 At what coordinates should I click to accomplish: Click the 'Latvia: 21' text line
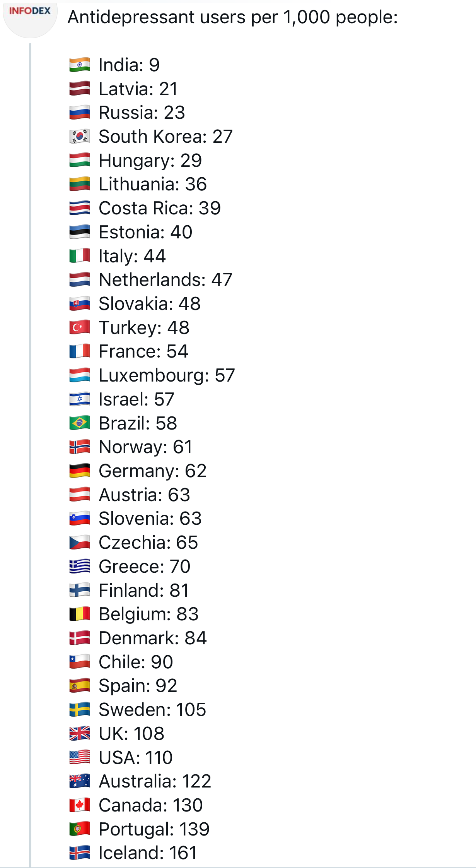(138, 89)
